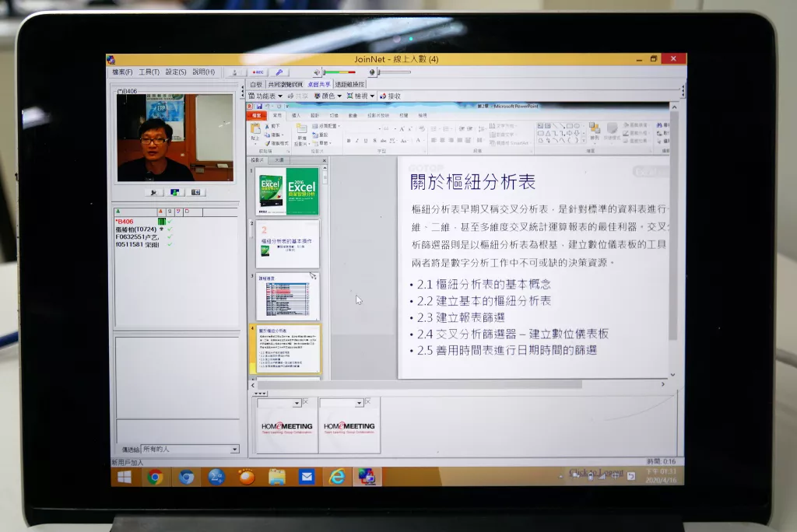Open the 檢視 view dropdown
The width and height of the screenshot is (797, 532).
[360, 96]
